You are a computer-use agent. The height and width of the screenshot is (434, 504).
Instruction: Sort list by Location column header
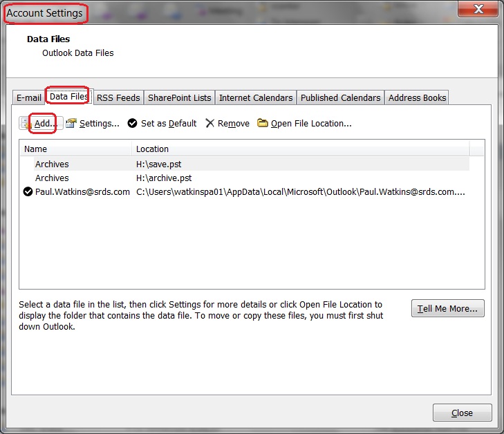(x=301, y=149)
